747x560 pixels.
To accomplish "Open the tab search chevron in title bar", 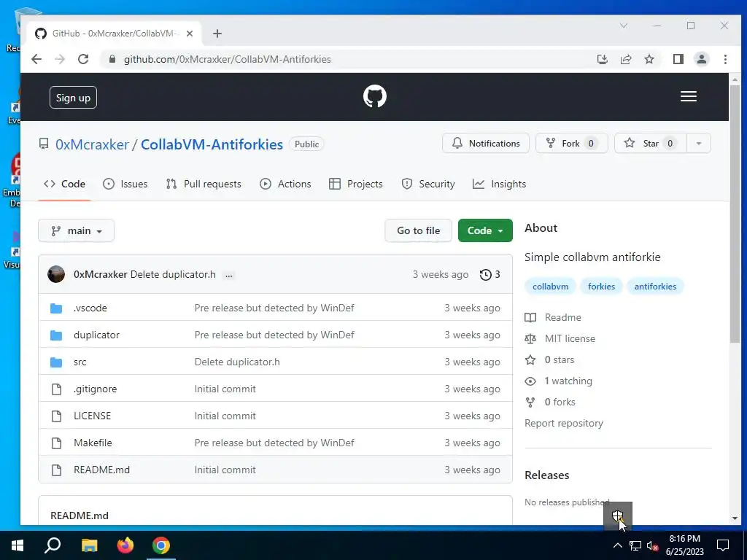I will (623, 26).
